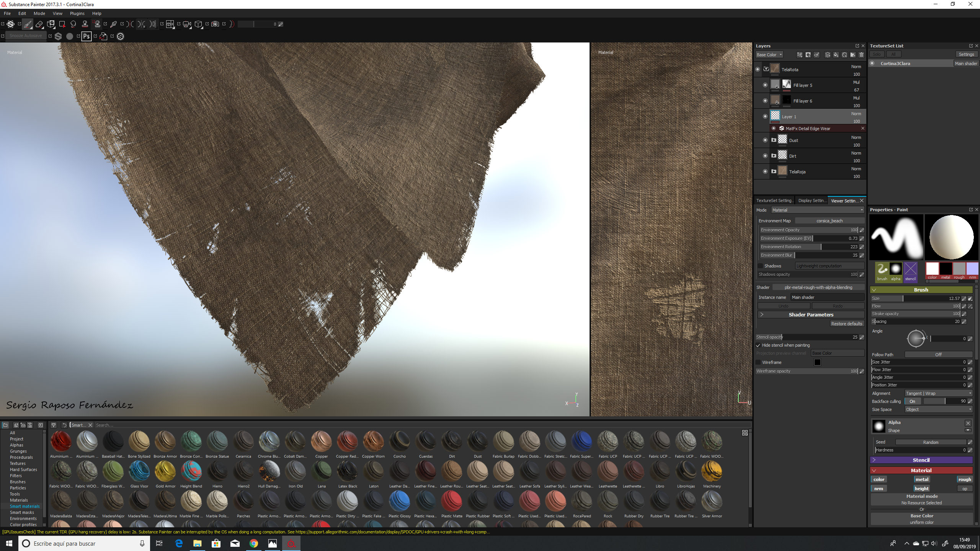Switch to Display Settings tab

pyautogui.click(x=811, y=201)
